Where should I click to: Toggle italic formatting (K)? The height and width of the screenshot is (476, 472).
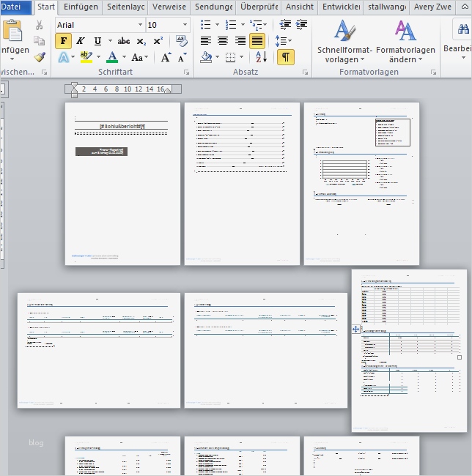(x=81, y=41)
